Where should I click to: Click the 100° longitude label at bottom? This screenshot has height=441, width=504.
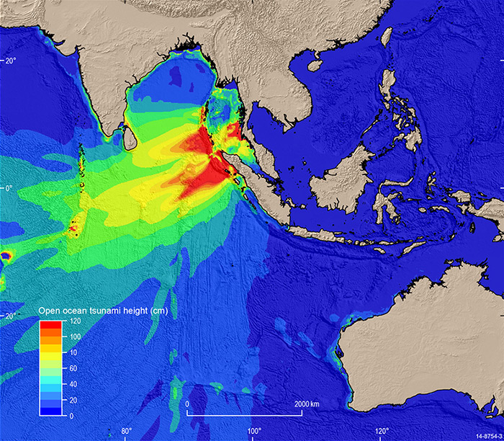point(255,432)
